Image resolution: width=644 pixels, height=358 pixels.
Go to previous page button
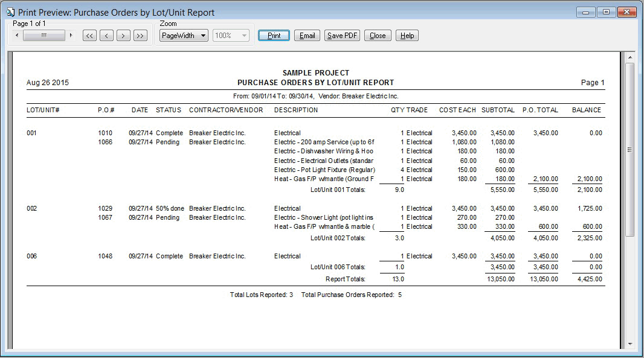pyautogui.click(x=106, y=36)
